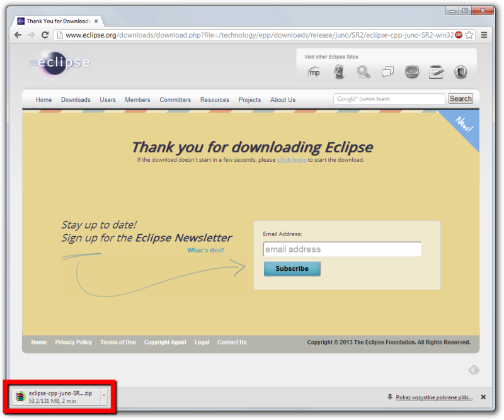This screenshot has width=504, height=420.
Task: Minimize the browser window
Action: [x=452, y=11]
